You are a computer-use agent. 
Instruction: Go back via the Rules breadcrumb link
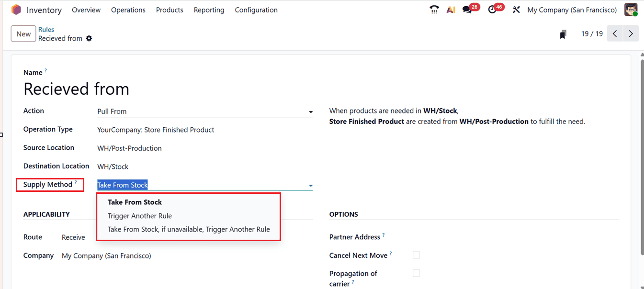[46, 29]
